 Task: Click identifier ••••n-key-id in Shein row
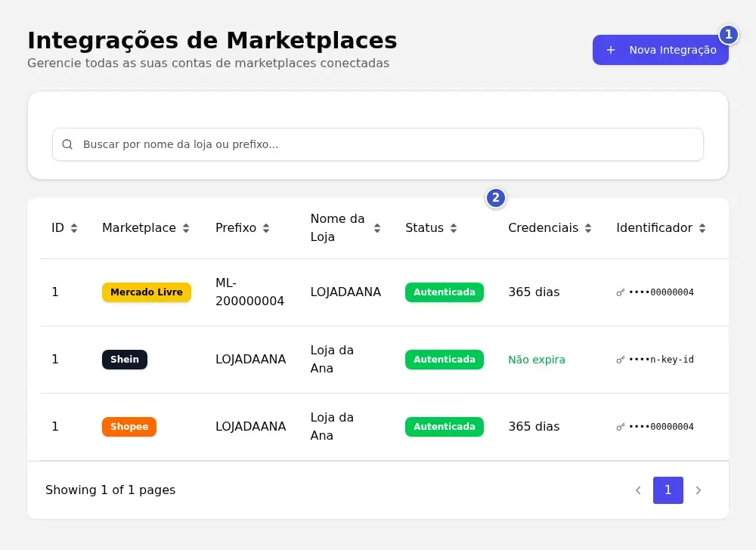661,360
